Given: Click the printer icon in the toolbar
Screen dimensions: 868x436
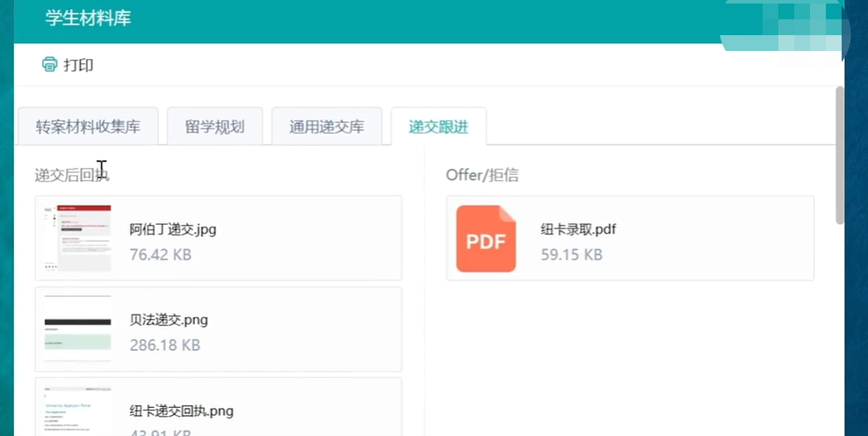Looking at the screenshot, I should pos(49,65).
